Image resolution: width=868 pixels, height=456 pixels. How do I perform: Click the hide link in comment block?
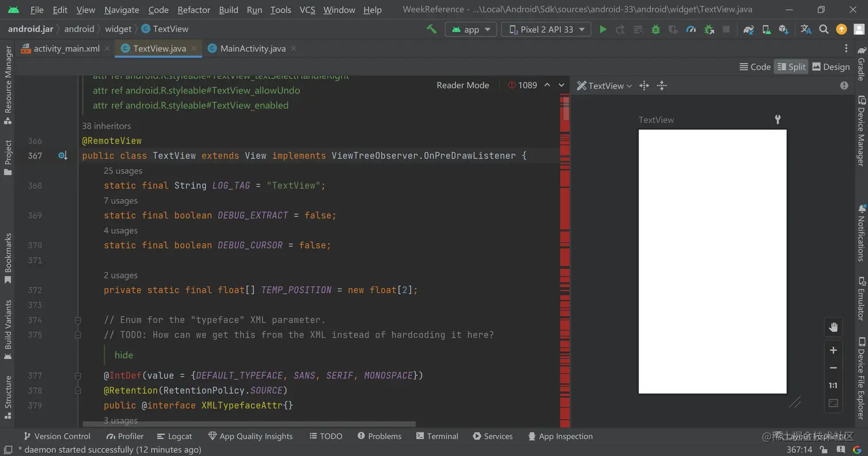click(x=124, y=355)
